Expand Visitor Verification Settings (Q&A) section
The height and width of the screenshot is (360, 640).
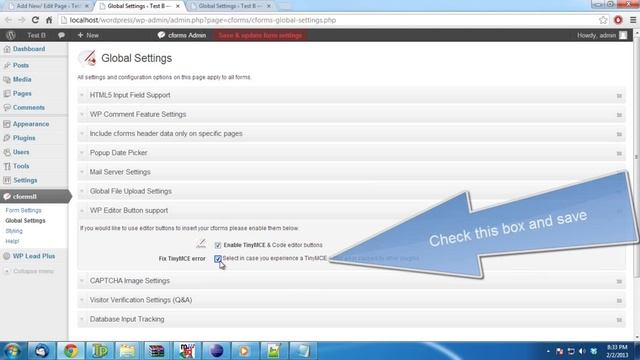click(351, 300)
